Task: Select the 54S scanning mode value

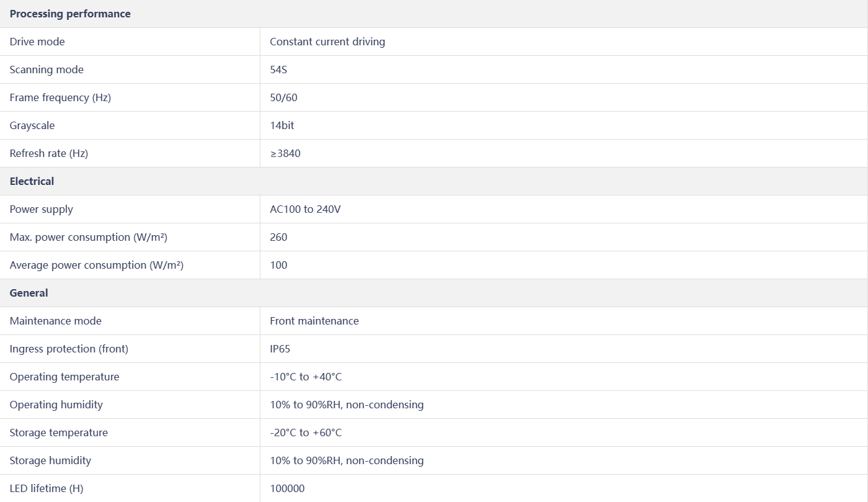Action: pyautogui.click(x=278, y=69)
